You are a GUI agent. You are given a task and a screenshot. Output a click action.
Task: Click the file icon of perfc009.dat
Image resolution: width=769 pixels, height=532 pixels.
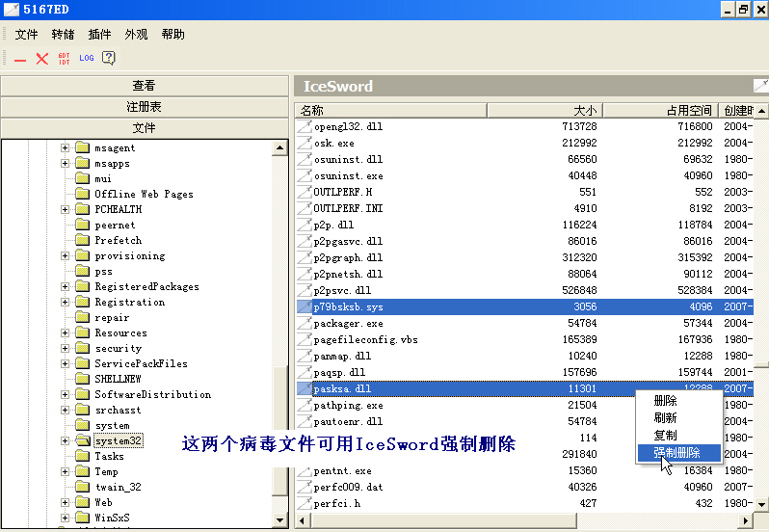[305, 487]
